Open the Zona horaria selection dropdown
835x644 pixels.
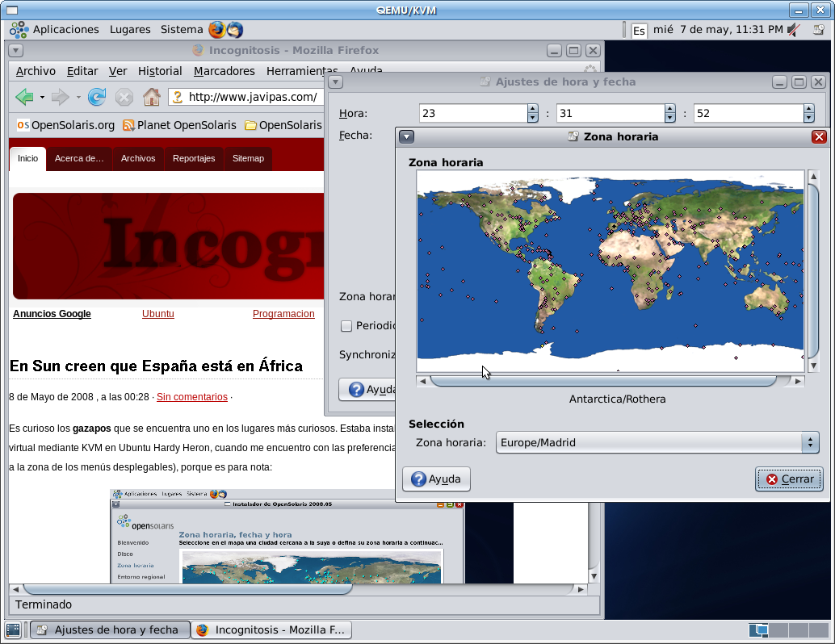657,442
